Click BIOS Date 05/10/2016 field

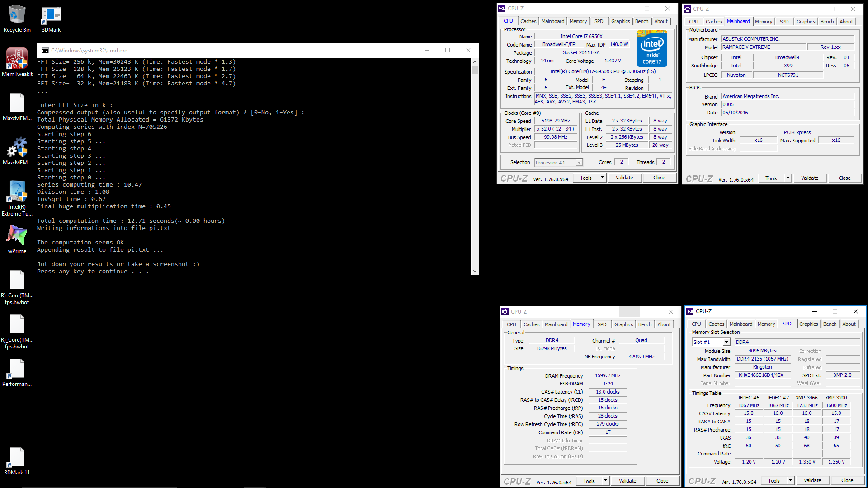(788, 113)
